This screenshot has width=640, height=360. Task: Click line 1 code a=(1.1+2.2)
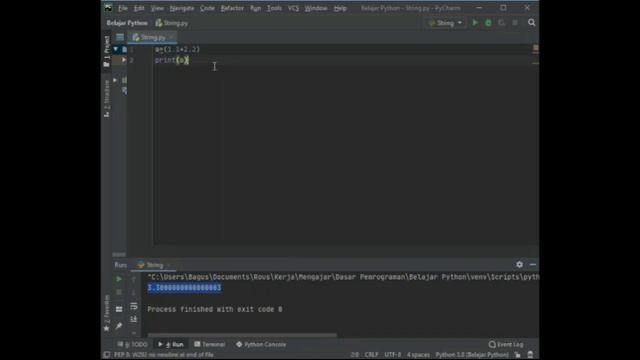pyautogui.click(x=177, y=49)
